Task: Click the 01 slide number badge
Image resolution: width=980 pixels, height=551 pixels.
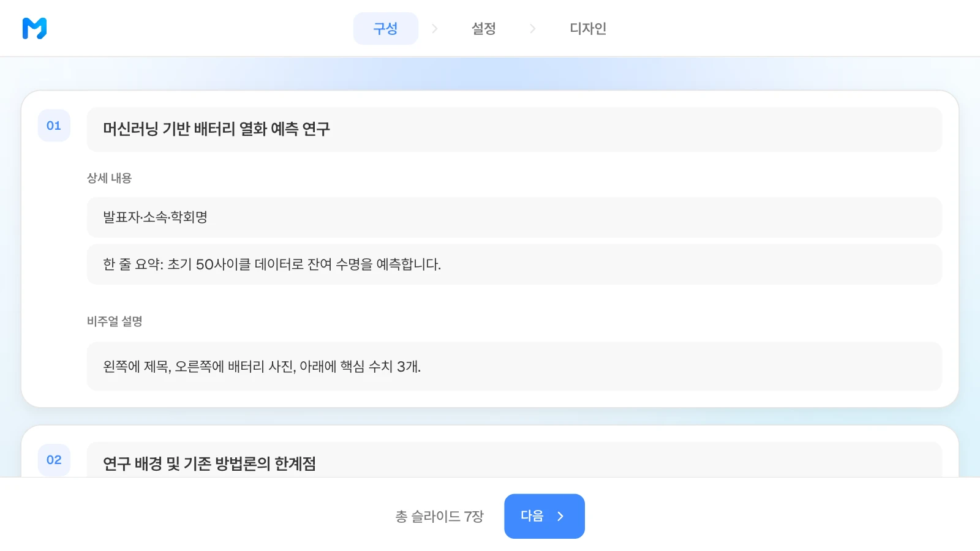Action: (54, 126)
